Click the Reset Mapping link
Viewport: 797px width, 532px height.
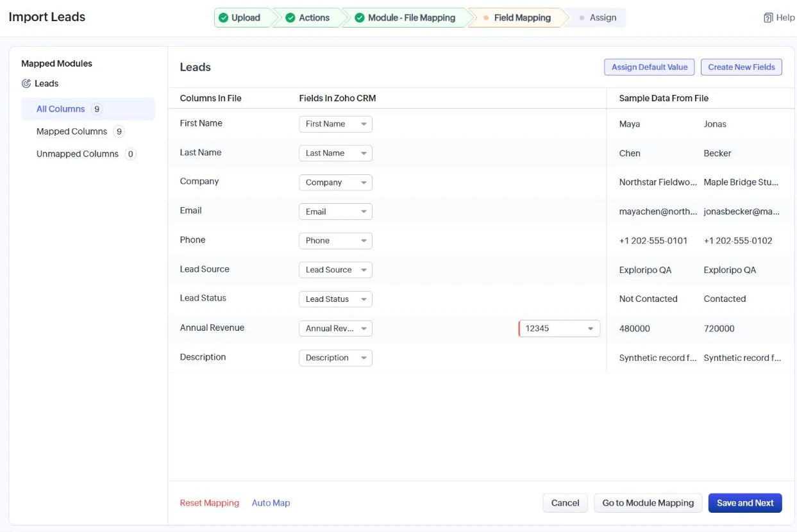210,503
